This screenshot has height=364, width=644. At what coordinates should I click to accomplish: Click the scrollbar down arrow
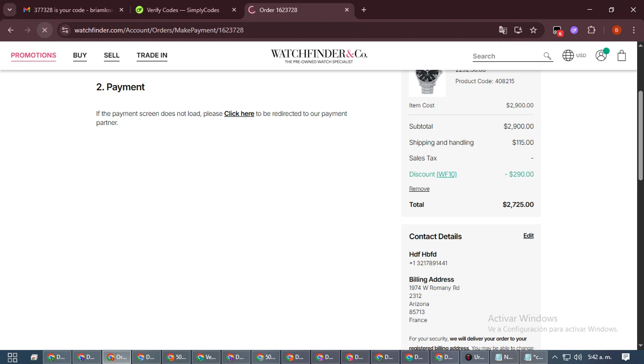641,346
